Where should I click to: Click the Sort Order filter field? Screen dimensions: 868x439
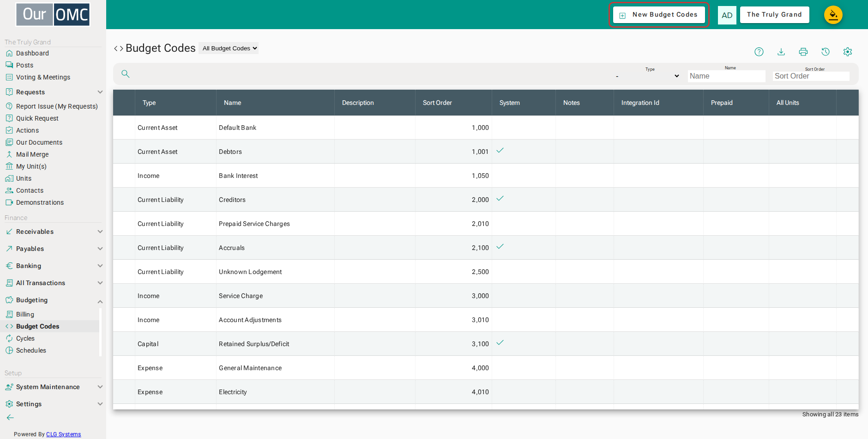tap(811, 76)
